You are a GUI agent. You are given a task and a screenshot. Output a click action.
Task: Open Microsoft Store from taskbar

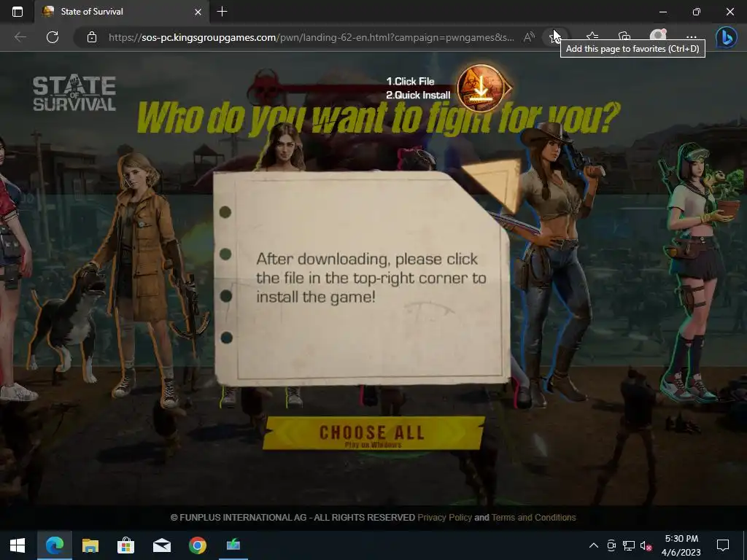point(125,545)
